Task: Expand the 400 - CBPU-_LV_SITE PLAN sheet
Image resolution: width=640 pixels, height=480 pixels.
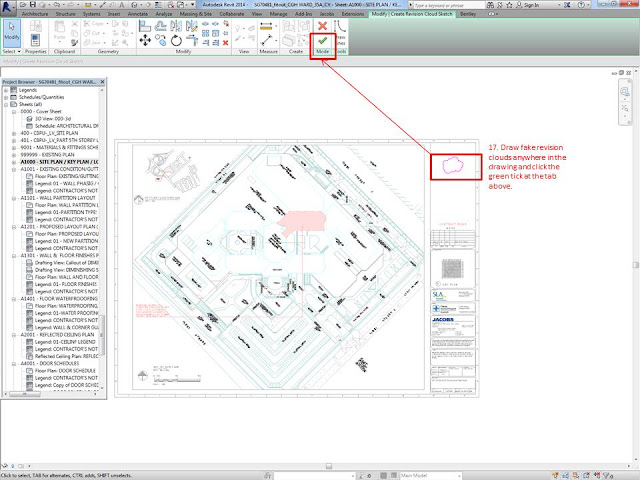Action: coord(13,133)
